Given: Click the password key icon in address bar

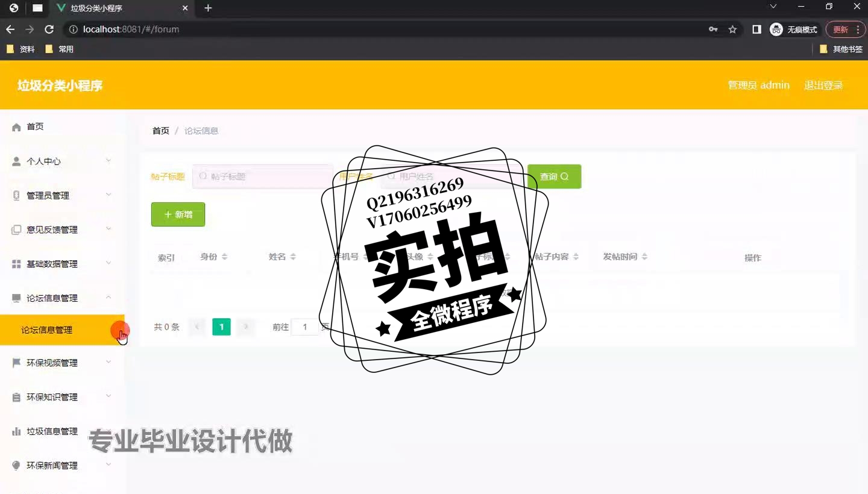Looking at the screenshot, I should point(714,30).
